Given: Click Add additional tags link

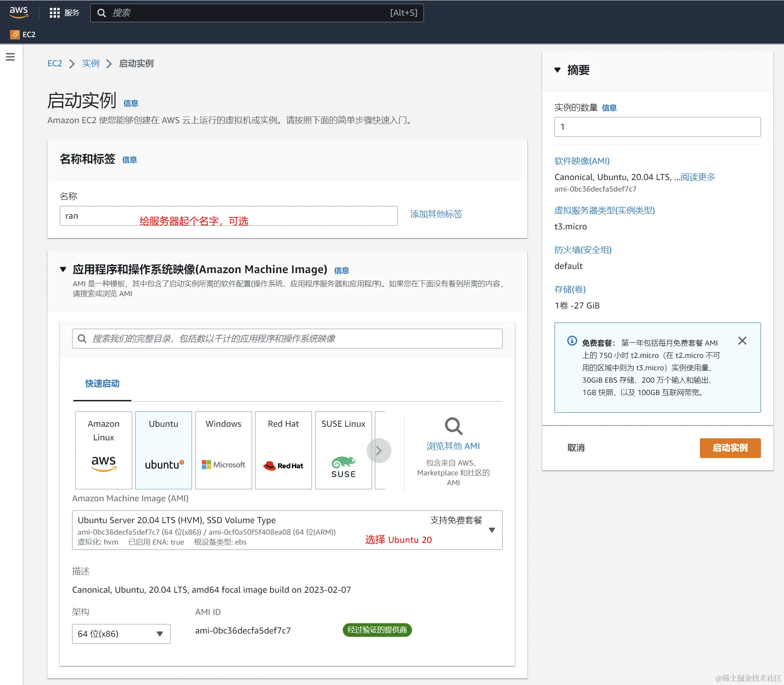Looking at the screenshot, I should (436, 214).
